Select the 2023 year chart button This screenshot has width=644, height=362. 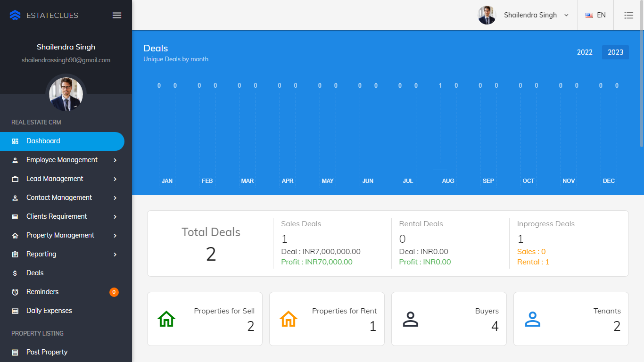click(x=615, y=52)
